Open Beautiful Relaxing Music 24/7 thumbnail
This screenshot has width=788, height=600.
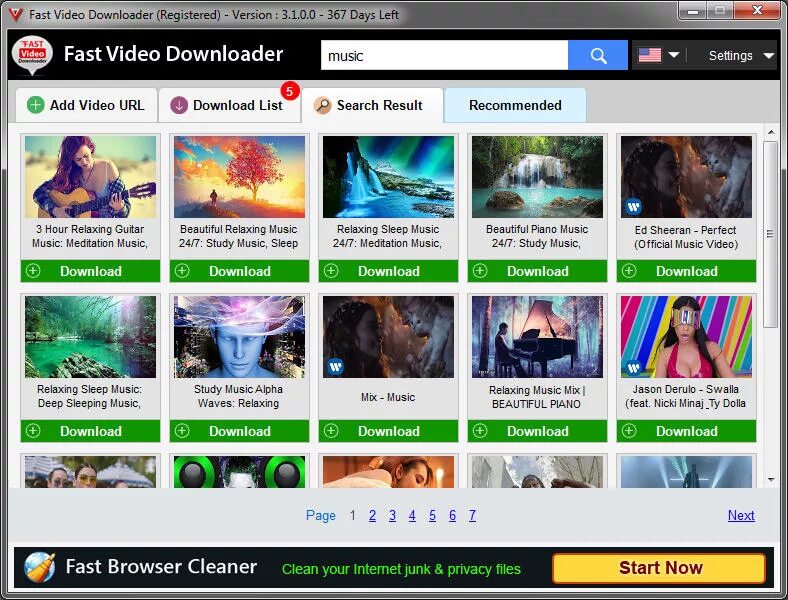click(239, 177)
